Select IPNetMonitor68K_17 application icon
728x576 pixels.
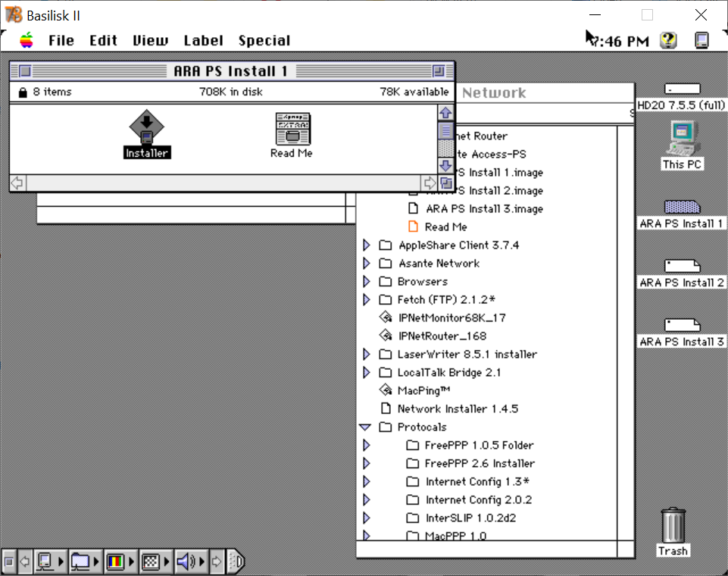[x=386, y=318]
